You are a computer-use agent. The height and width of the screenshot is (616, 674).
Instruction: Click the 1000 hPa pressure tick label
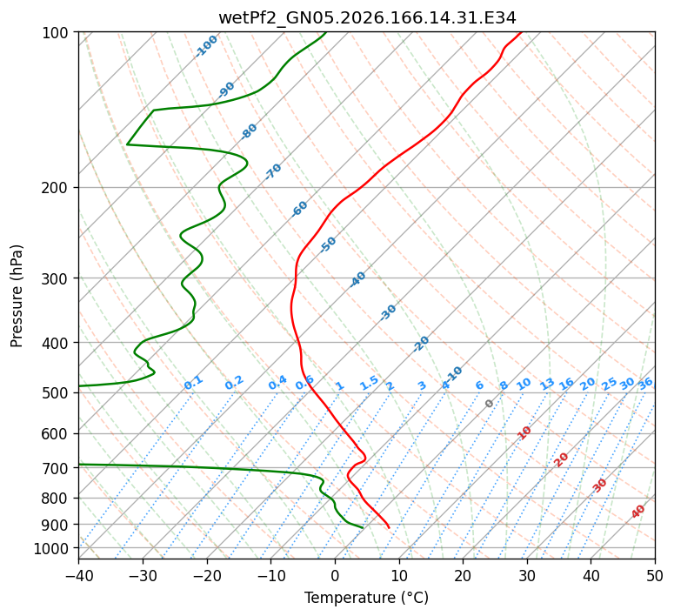(x=54, y=549)
